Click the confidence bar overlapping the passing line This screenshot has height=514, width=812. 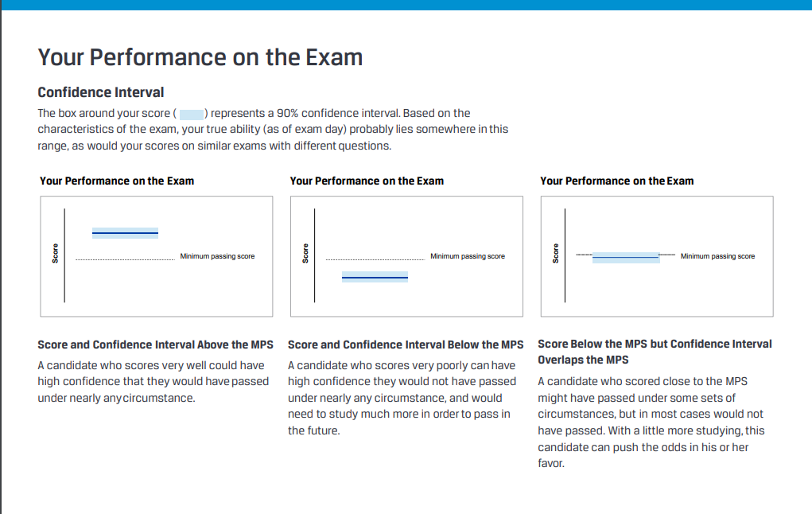point(626,257)
